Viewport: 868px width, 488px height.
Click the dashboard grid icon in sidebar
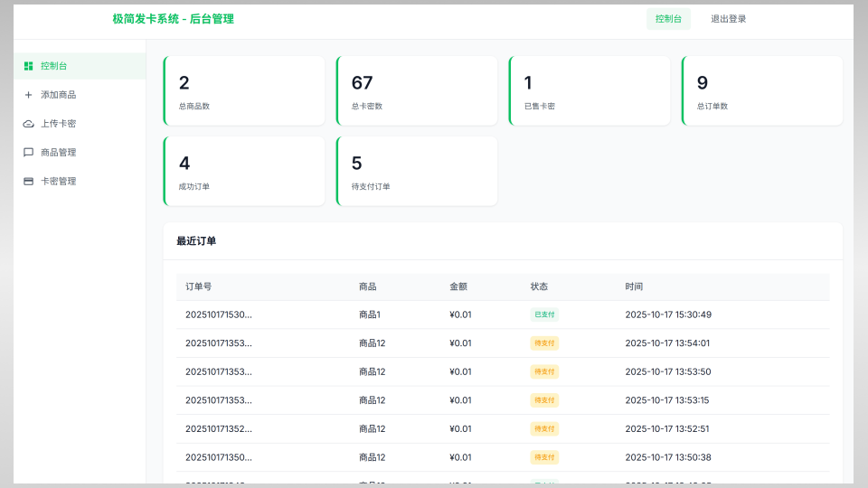pyautogui.click(x=28, y=66)
